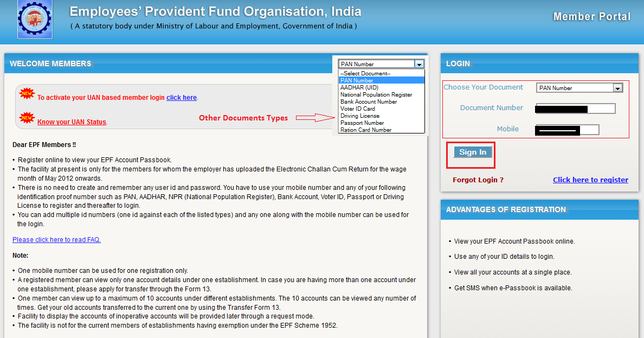Choose Driving License from the list
The width and height of the screenshot is (644, 338).
click(359, 116)
